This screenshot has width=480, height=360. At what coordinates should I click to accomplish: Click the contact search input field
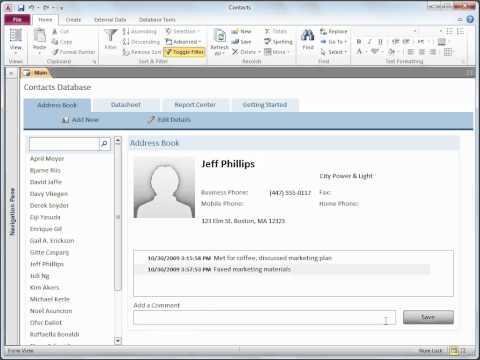(x=64, y=144)
